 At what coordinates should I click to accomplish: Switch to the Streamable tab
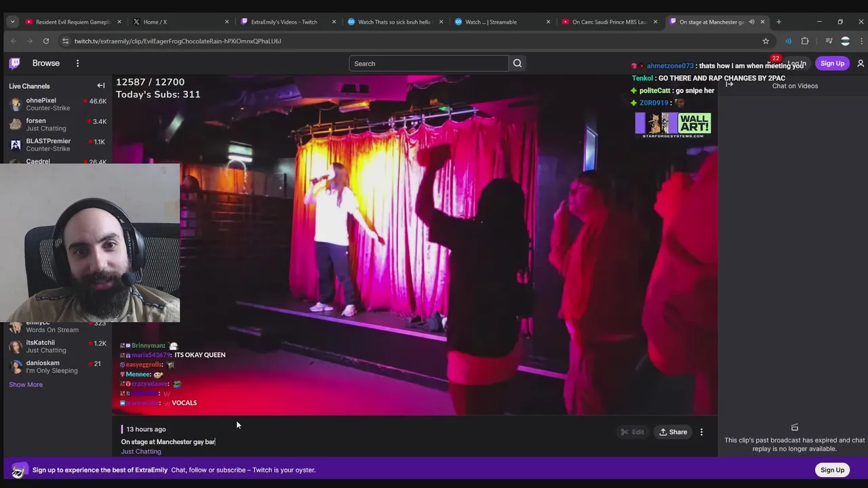pos(502,22)
